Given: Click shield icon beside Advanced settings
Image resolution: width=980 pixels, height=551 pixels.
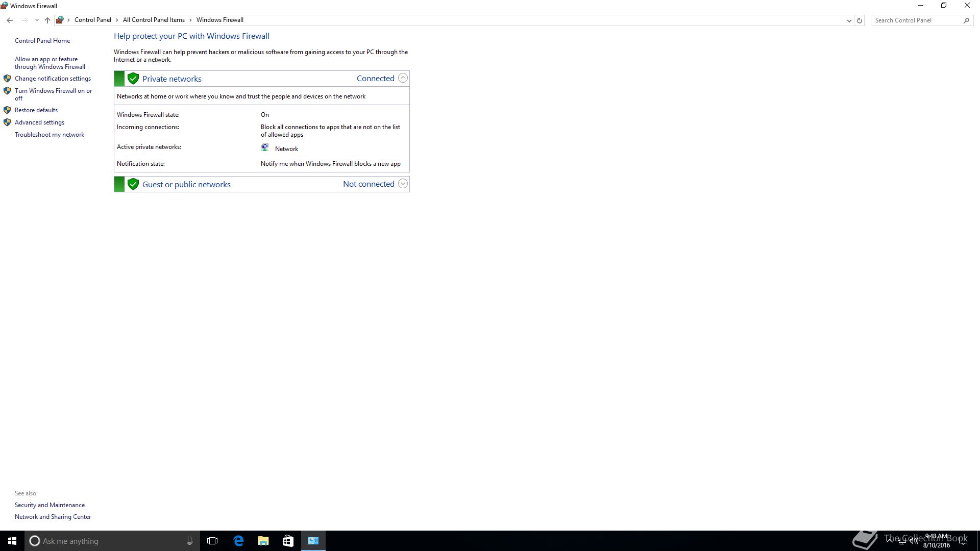Looking at the screenshot, I should click(7, 122).
